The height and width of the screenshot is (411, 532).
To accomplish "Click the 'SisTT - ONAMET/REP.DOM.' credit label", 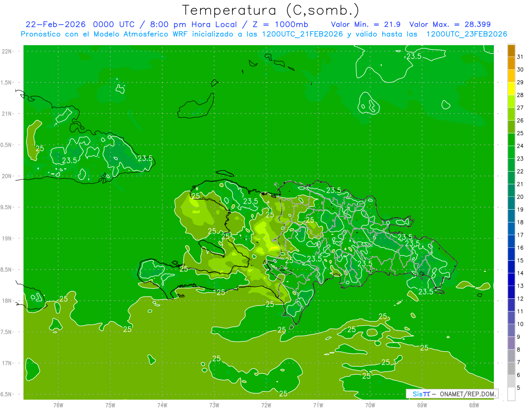I will [452, 394].
